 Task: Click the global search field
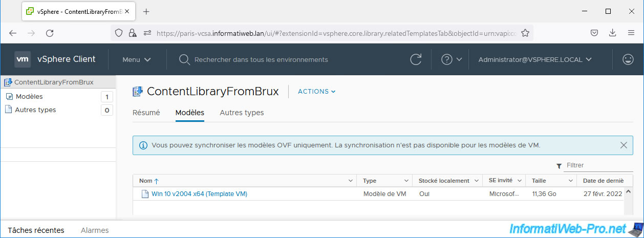(x=261, y=59)
